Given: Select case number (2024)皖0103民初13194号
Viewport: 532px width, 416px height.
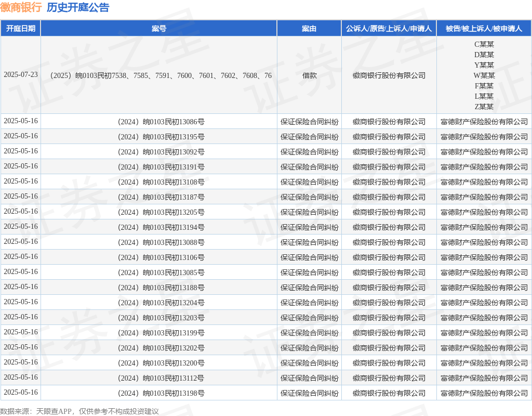Looking at the screenshot, I should (161, 228).
